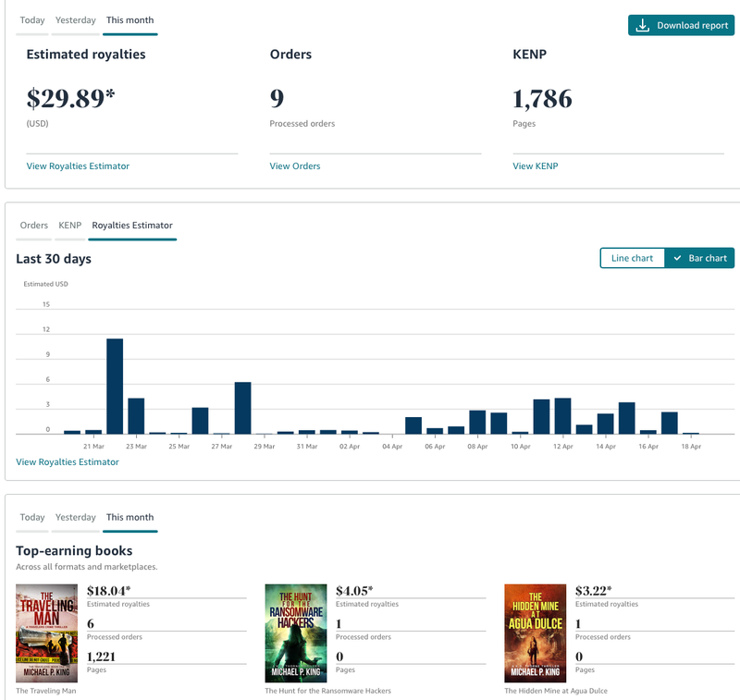Image resolution: width=740 pixels, height=700 pixels.
Task: Click the 1,221 pages value
Action: pos(101,657)
